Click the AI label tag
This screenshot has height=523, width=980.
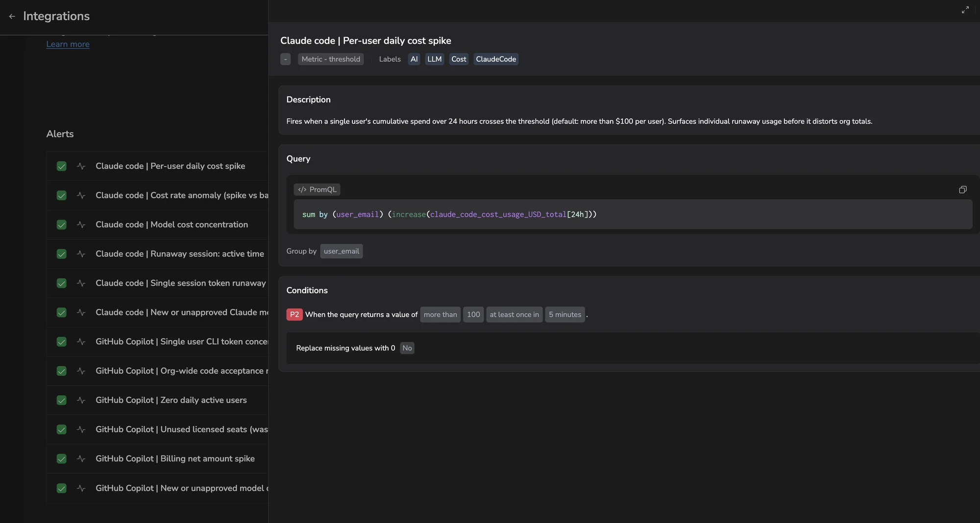[x=414, y=59]
